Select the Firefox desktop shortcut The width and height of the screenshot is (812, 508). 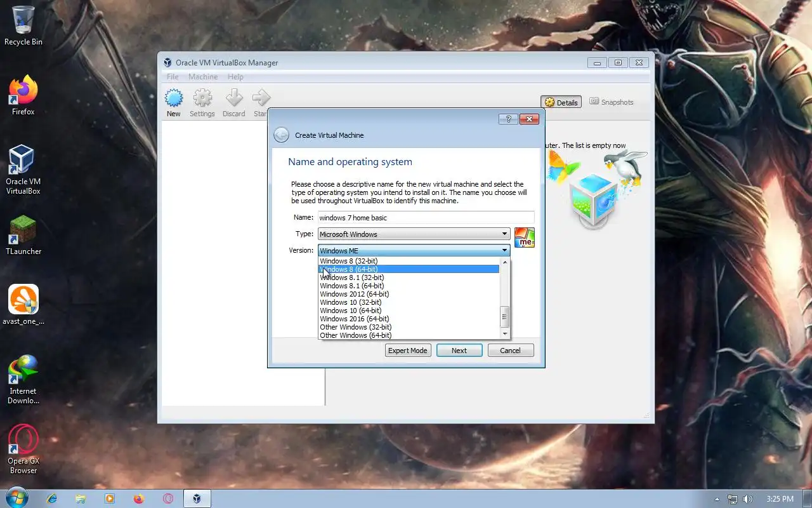pyautogui.click(x=23, y=96)
